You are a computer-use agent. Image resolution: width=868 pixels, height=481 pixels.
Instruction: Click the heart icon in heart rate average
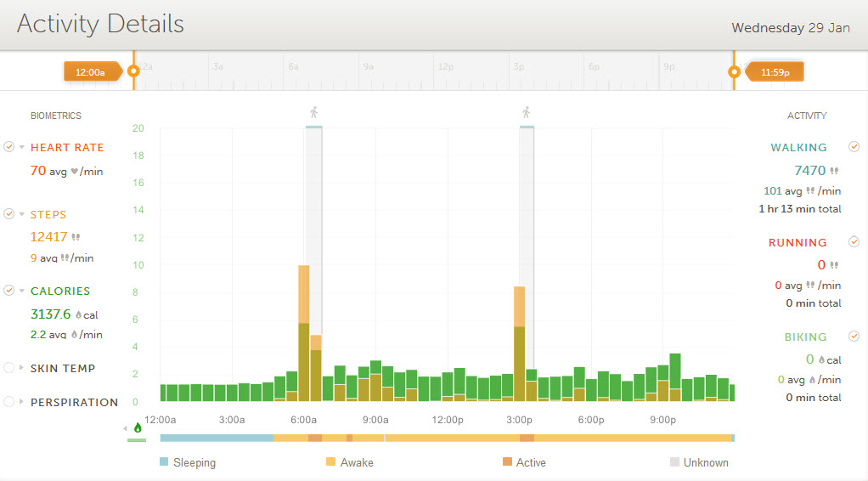coord(75,172)
